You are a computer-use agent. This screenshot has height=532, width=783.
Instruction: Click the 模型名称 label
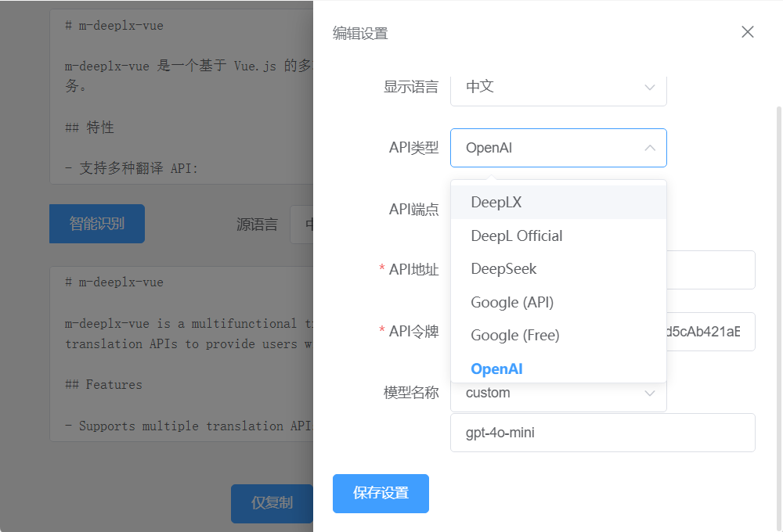pos(410,393)
